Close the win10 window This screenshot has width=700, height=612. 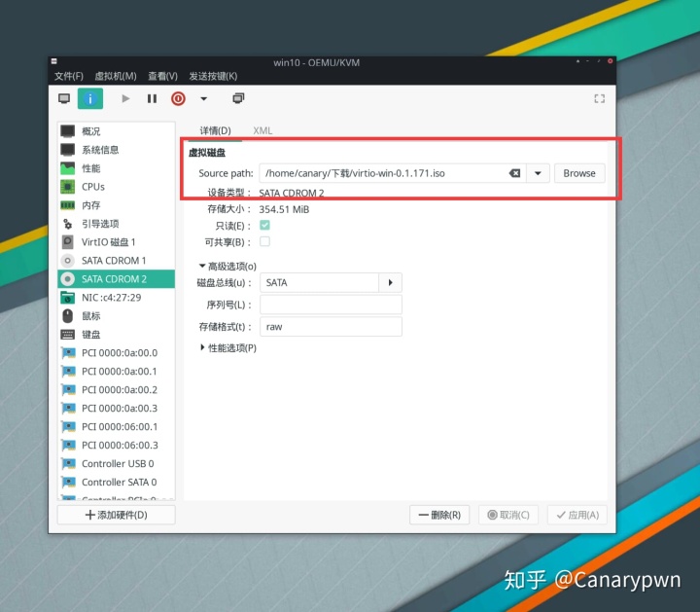pos(610,61)
